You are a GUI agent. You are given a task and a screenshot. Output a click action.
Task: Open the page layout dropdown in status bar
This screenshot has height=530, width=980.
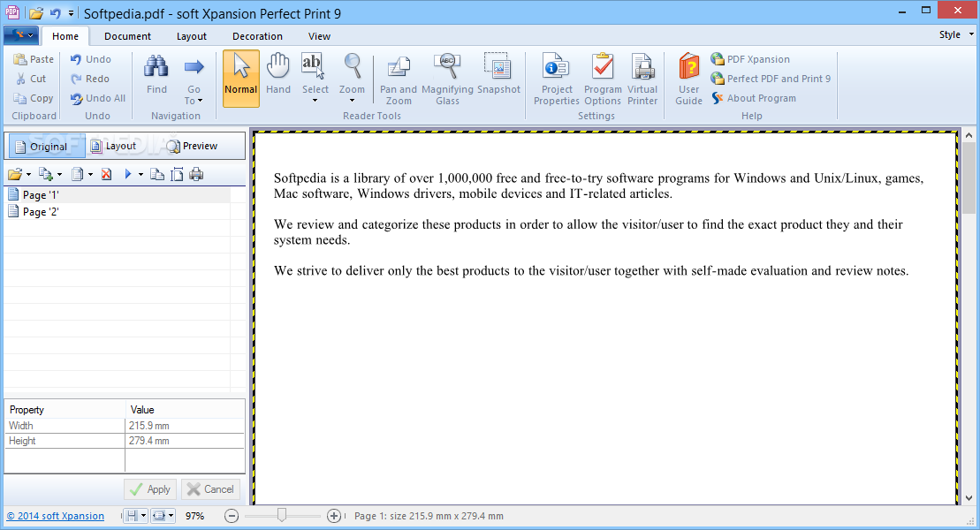pos(144,516)
